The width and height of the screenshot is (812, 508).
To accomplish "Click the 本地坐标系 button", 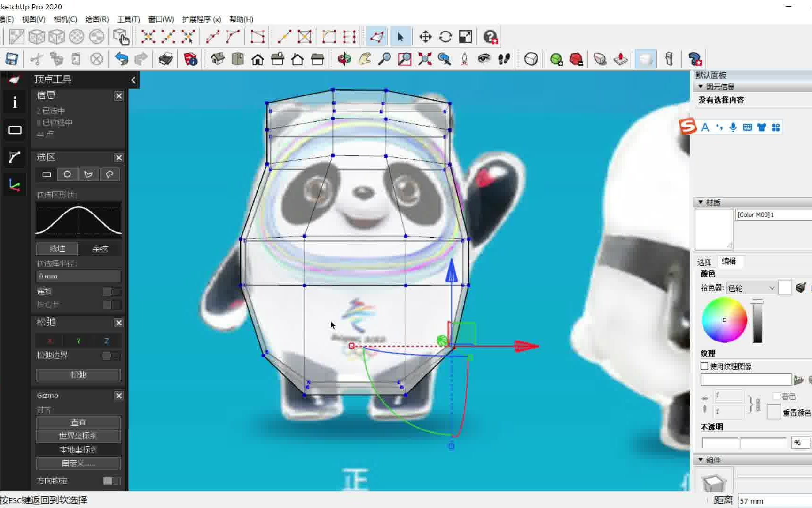I will (x=78, y=450).
